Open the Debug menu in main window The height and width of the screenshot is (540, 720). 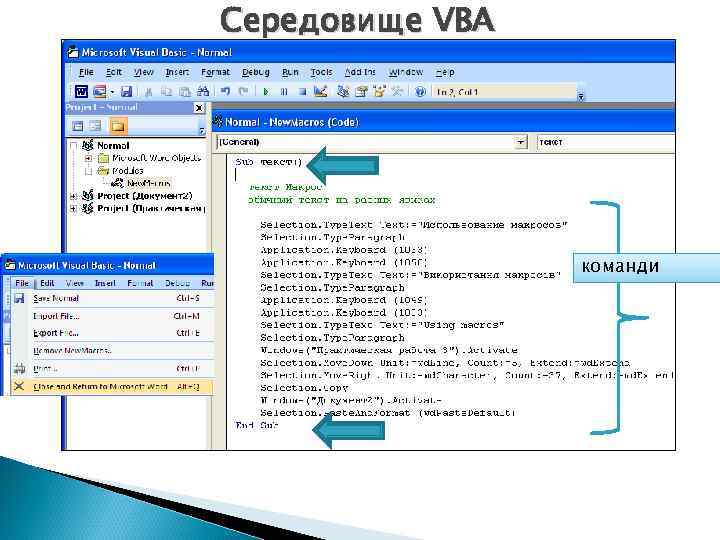tap(255, 72)
